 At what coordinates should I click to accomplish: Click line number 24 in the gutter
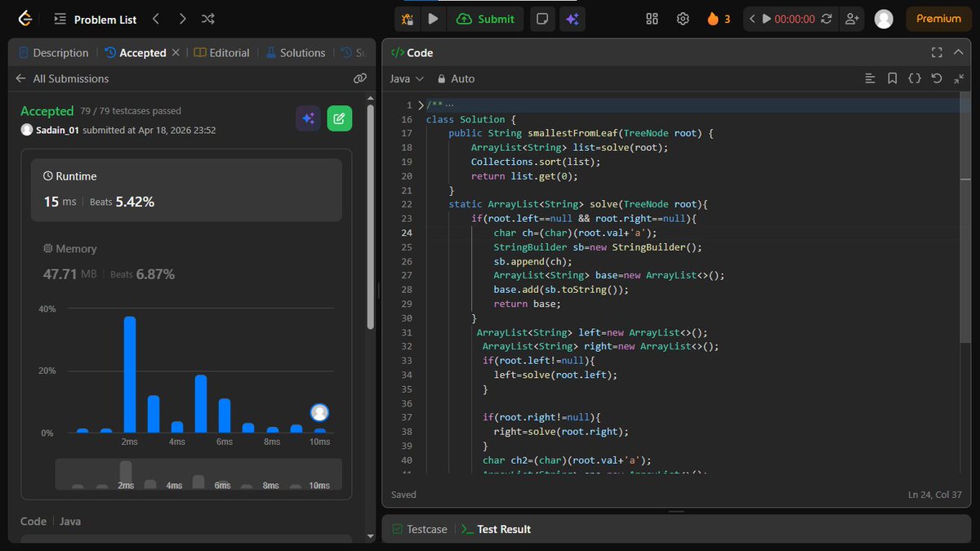point(406,233)
